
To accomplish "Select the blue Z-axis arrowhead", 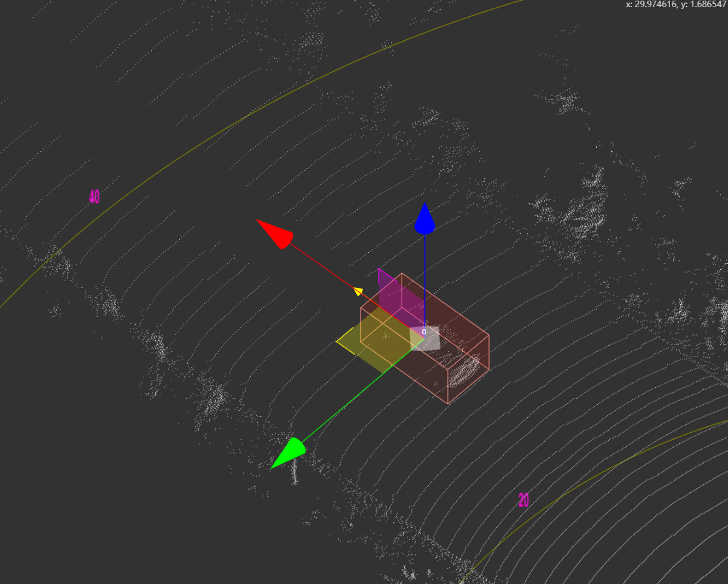I will [425, 220].
